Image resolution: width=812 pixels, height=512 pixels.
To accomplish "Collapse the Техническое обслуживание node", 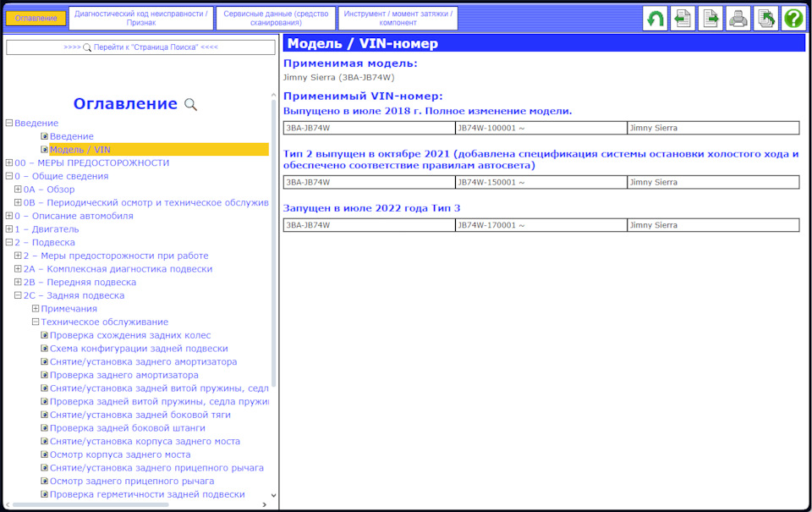I will point(36,322).
